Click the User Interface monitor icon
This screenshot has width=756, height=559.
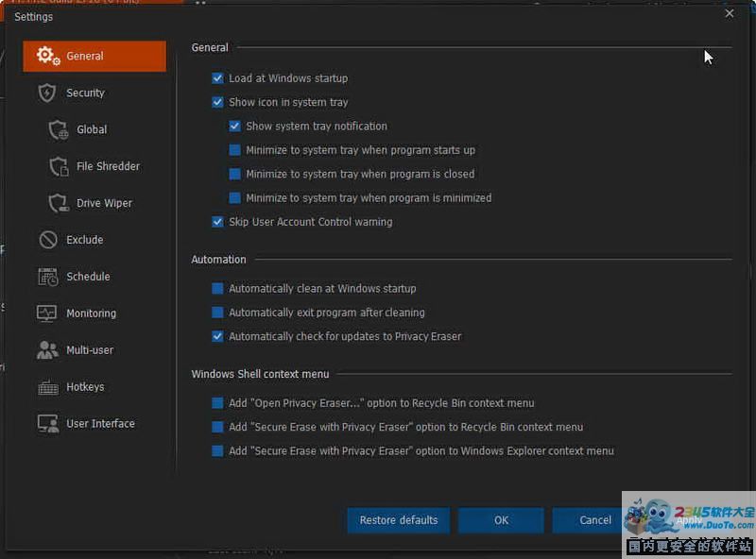[48, 424]
